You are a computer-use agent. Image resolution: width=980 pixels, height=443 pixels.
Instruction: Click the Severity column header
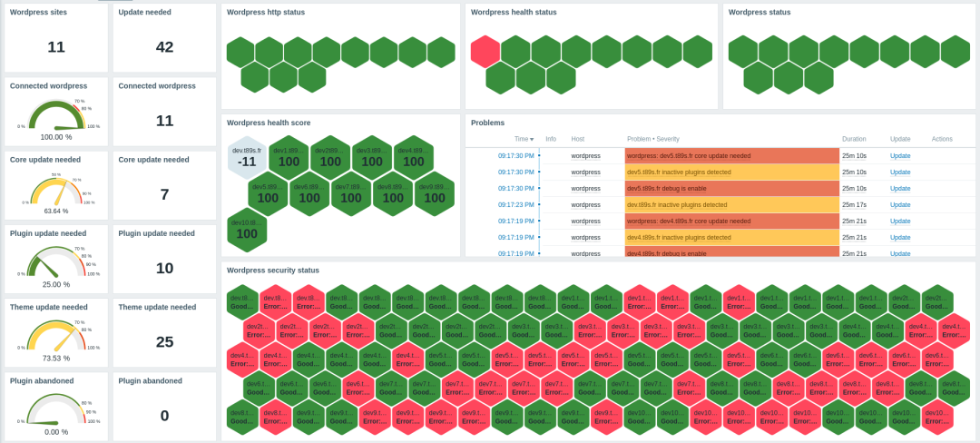point(667,139)
